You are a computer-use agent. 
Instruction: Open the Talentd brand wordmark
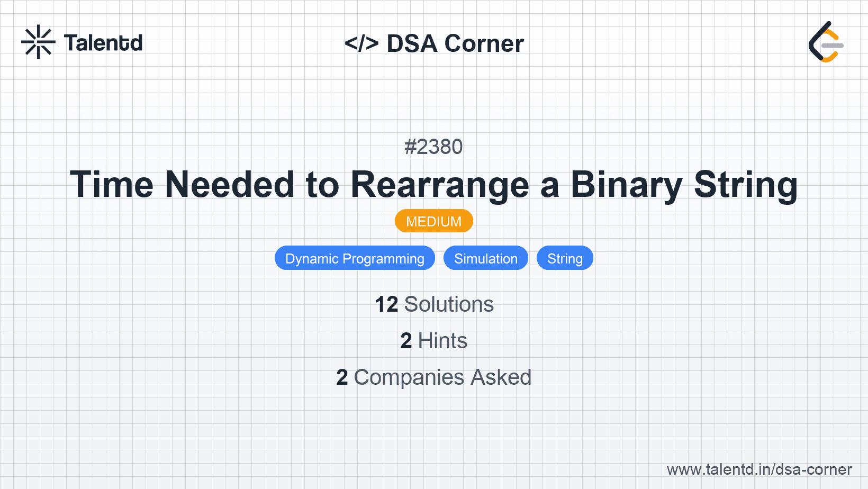click(104, 42)
